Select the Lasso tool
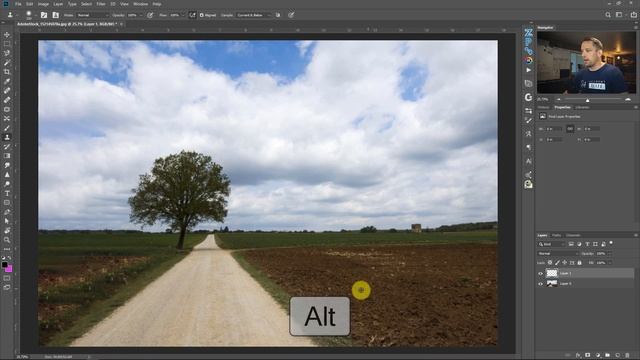The width and height of the screenshot is (640, 360). pos(7,53)
